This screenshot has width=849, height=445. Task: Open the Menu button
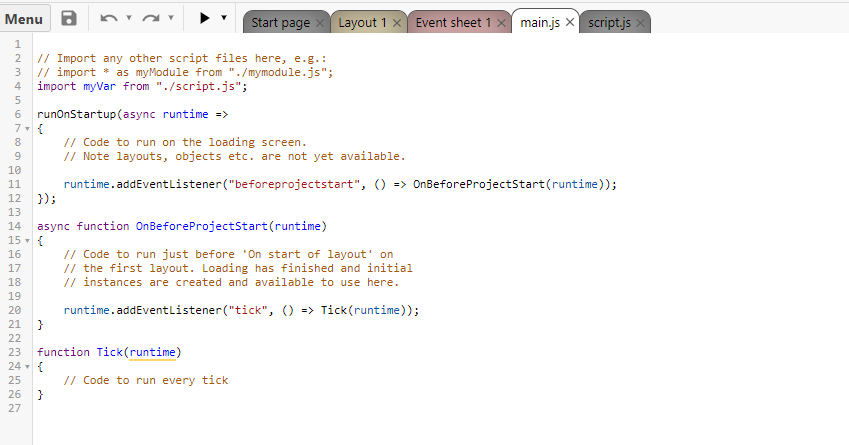[x=24, y=18]
